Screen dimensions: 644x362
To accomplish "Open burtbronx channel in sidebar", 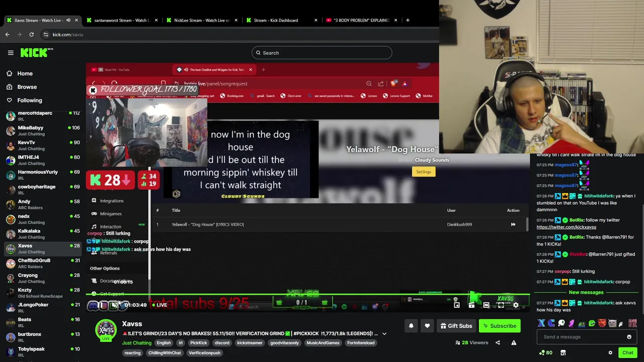I will [43, 337].
